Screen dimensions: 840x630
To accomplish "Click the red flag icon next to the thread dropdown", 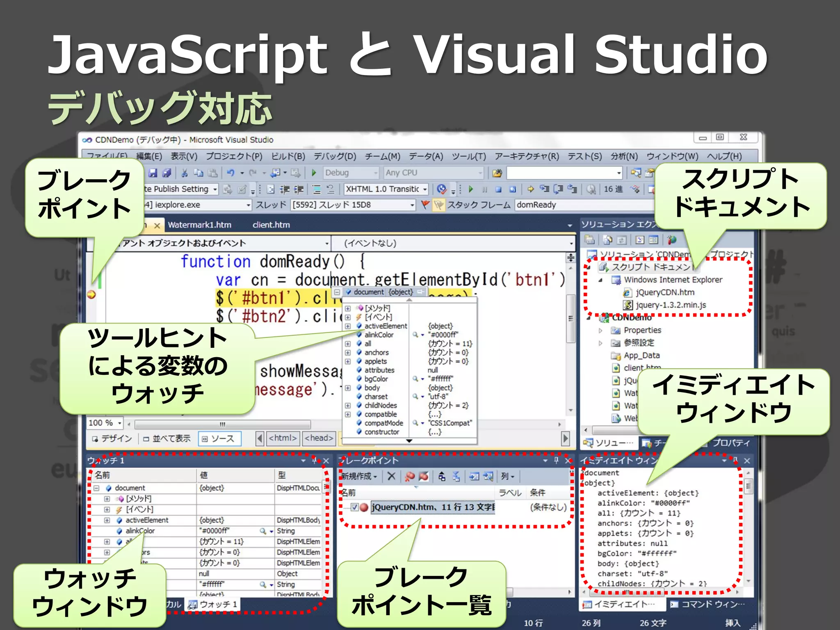I will (426, 204).
